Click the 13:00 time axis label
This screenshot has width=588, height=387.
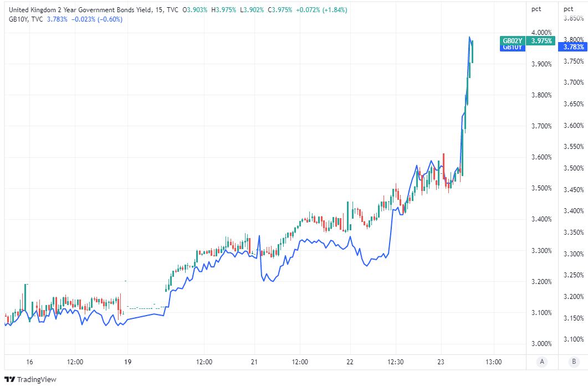[493, 362]
